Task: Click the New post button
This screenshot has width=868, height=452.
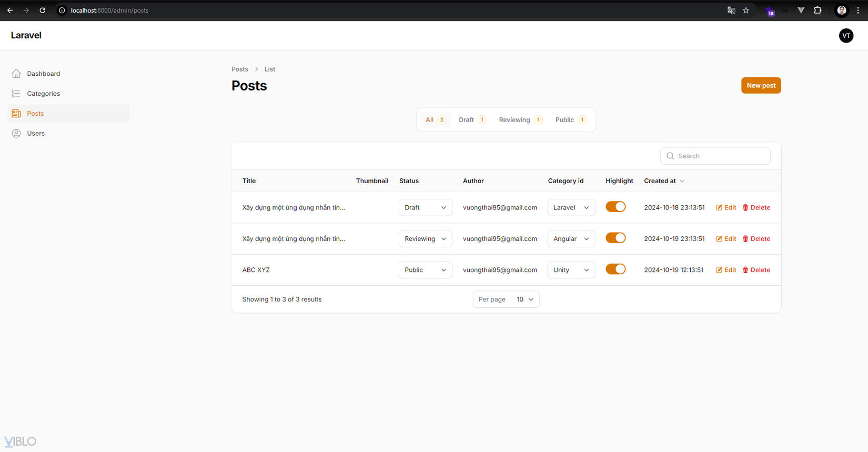Action: tap(761, 85)
